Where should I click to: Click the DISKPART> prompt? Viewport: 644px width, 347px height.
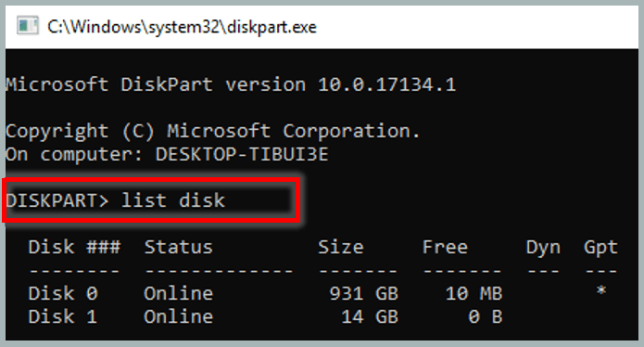point(57,200)
